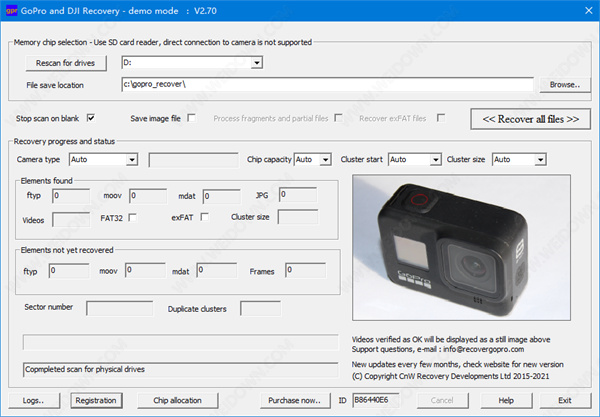Open Help

tap(506, 400)
